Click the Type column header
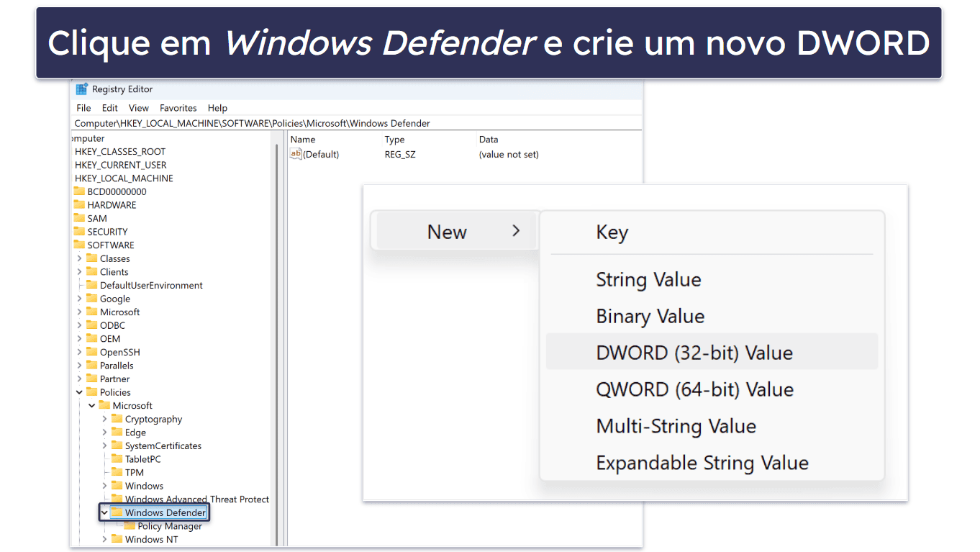 pyautogui.click(x=394, y=140)
